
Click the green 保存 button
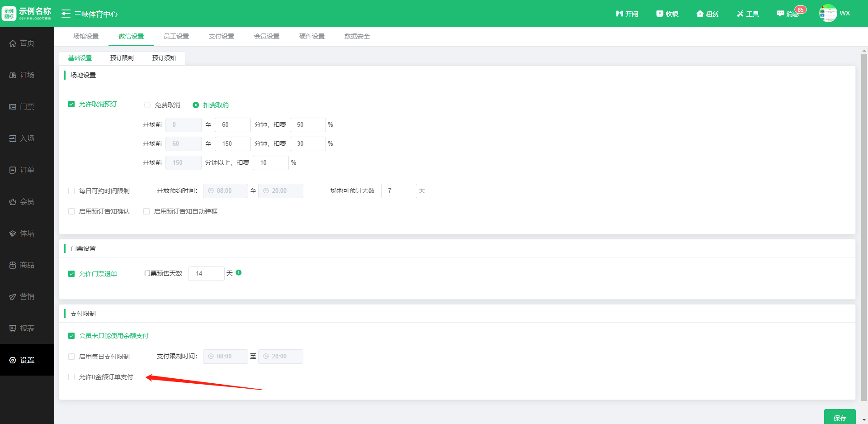coord(840,417)
